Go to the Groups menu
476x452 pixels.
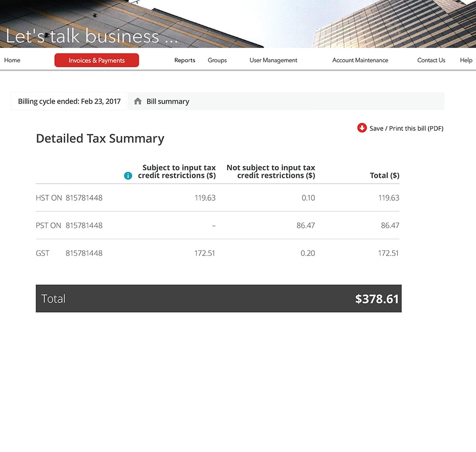coord(218,60)
